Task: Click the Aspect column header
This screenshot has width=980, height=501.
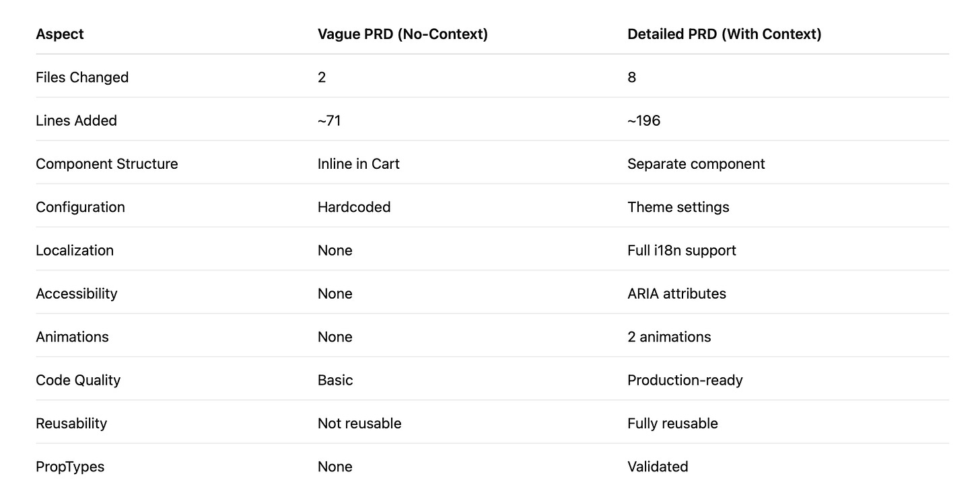Action: 60,34
